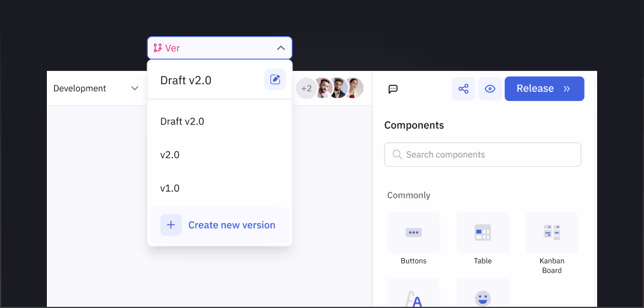Select the Buttons component icon
This screenshot has height=308, width=644.
point(413,232)
